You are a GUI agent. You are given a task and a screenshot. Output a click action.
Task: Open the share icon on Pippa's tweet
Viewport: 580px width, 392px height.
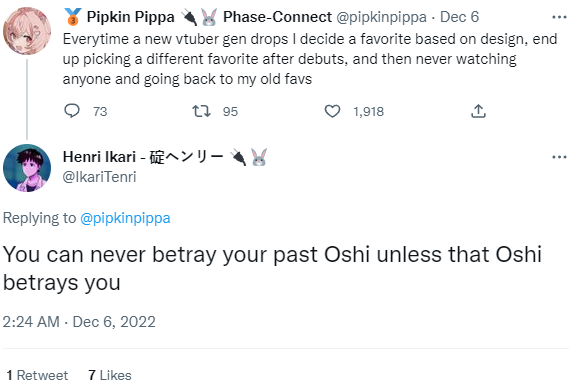tap(478, 111)
